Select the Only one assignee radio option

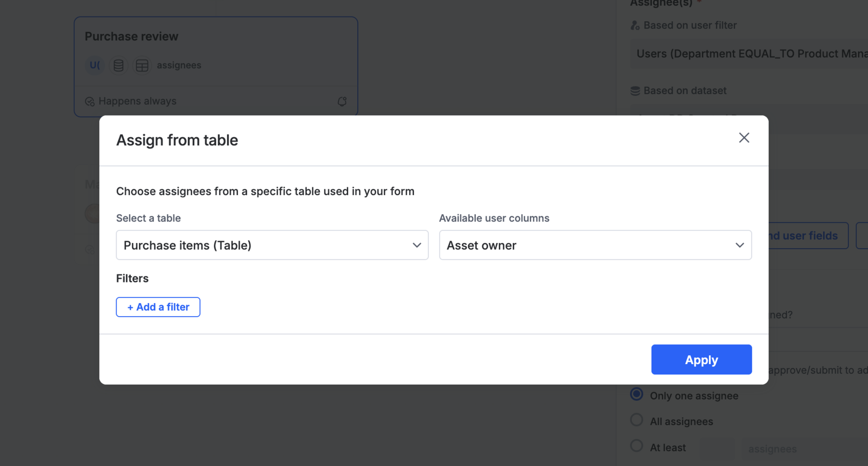pos(636,394)
